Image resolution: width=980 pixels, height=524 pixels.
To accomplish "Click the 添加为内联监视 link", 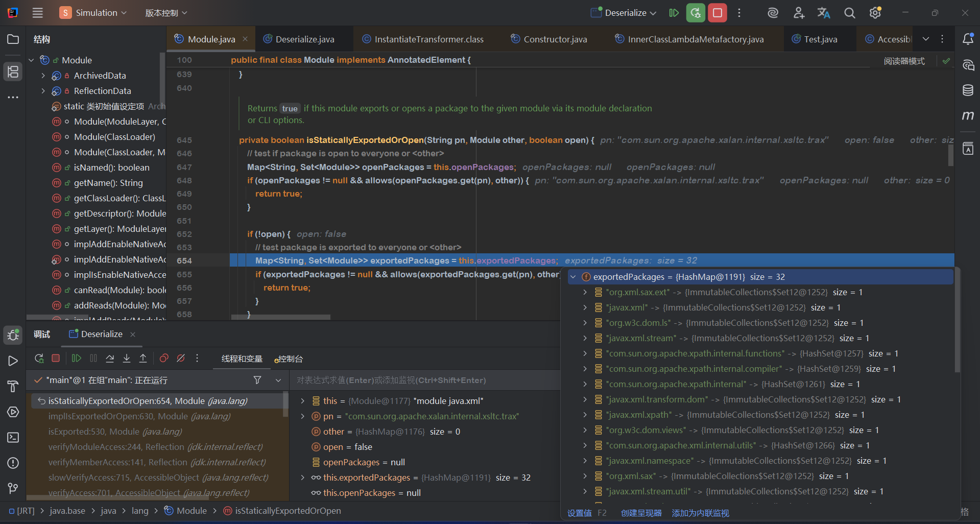I will (x=700, y=513).
